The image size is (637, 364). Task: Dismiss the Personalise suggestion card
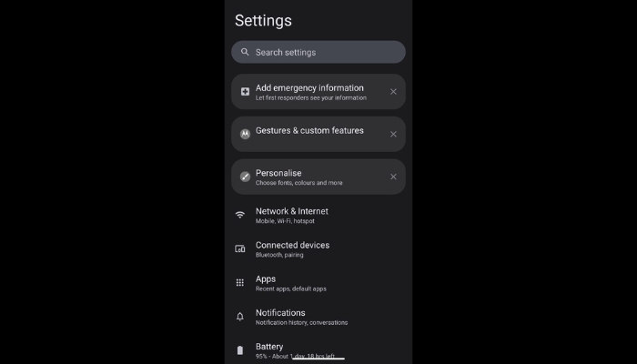393,177
